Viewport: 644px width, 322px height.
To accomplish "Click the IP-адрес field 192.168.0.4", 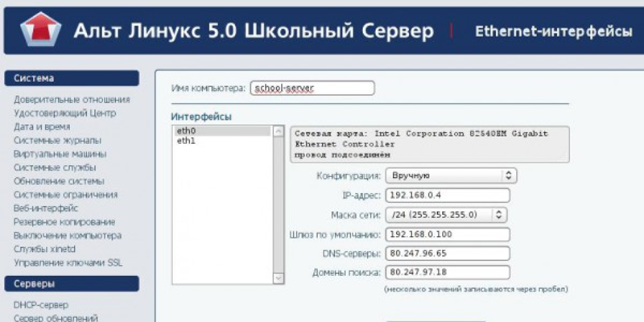I will tap(448, 195).
